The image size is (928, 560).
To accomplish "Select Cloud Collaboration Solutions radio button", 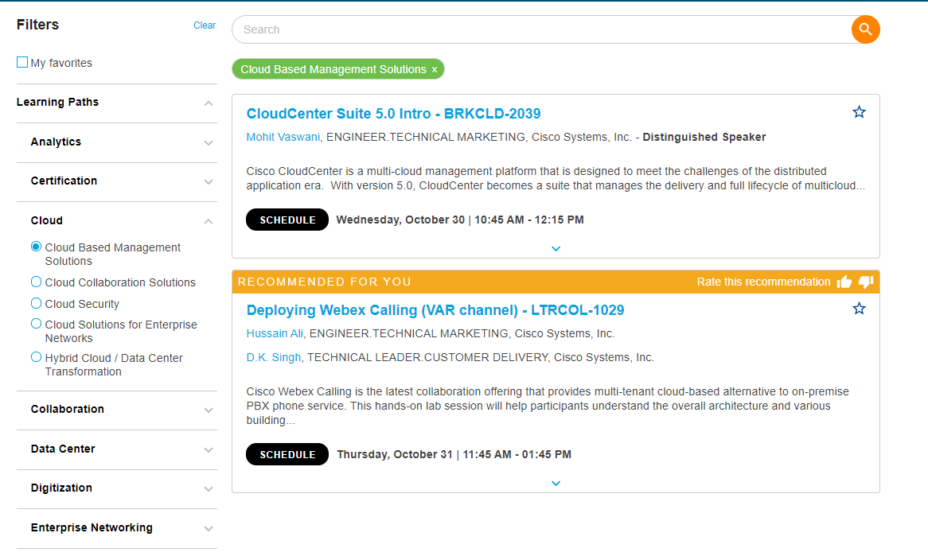I will click(36, 282).
